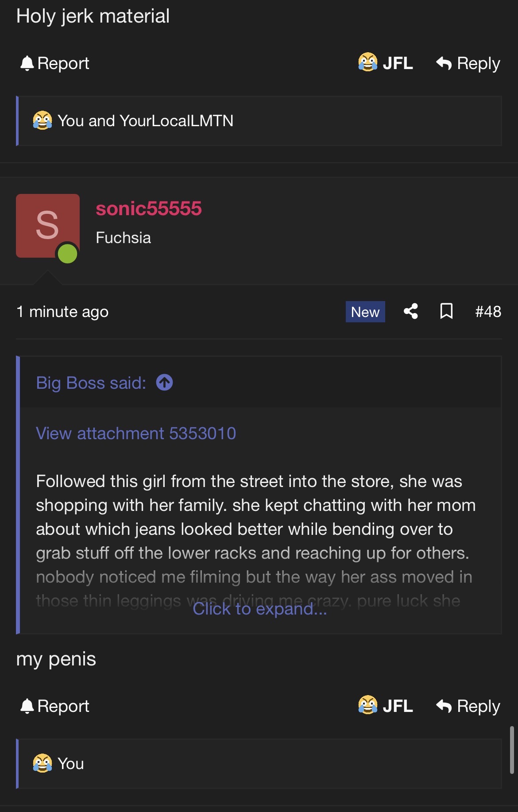The height and width of the screenshot is (812, 518).
Task: Jump to quoted Big Boss post arrow
Action: 165,383
